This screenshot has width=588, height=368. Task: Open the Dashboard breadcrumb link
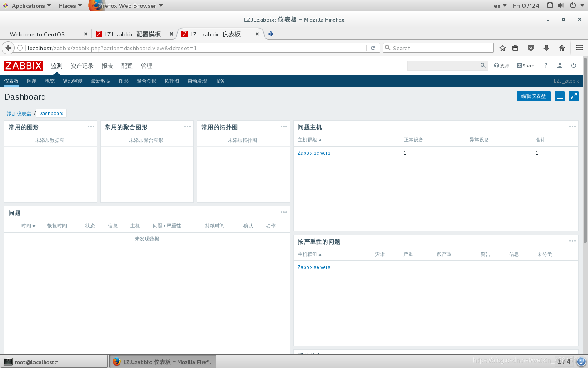[51, 114]
